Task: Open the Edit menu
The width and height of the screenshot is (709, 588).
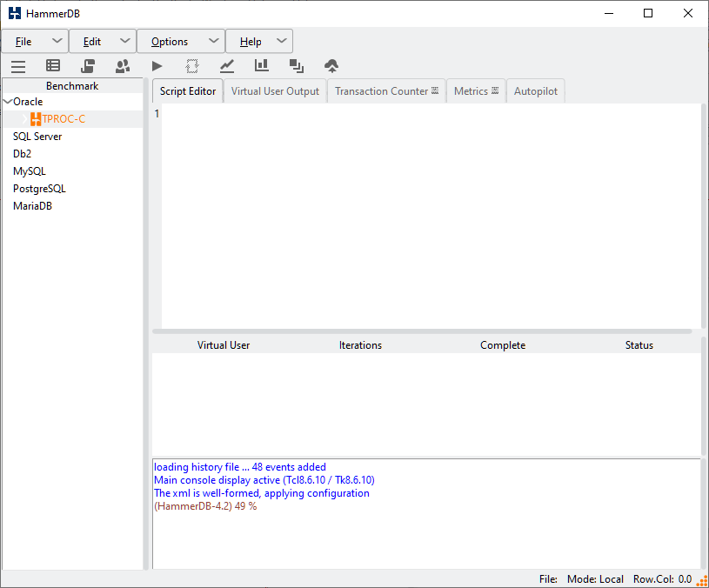Action: point(103,42)
